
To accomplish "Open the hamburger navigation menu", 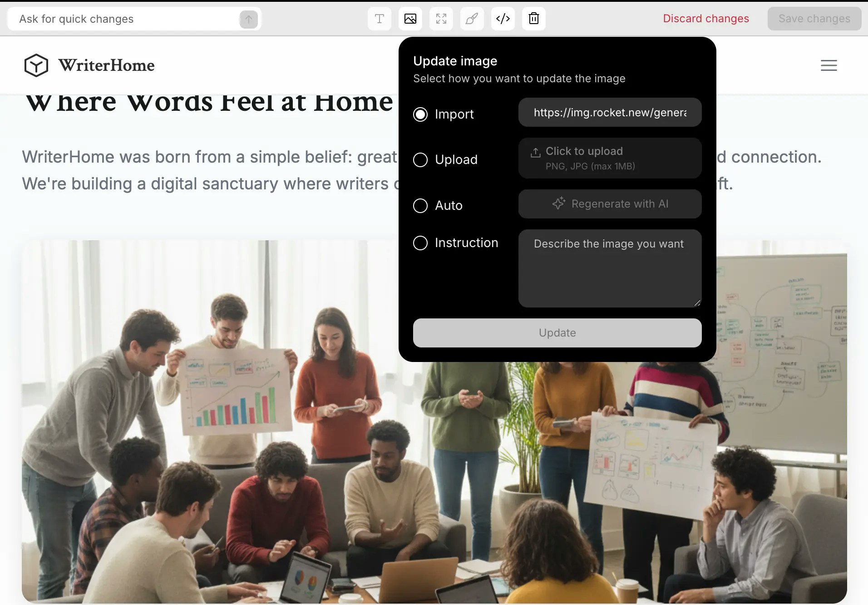I will 829,65.
